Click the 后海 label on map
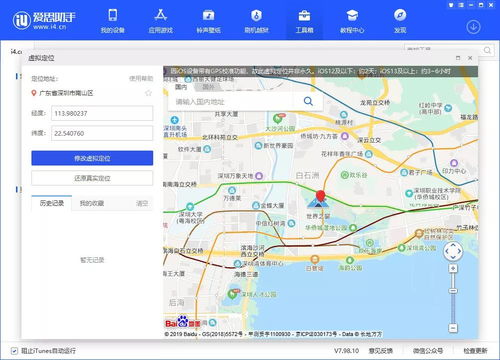This screenshot has height=360, width=500. coord(177,302)
